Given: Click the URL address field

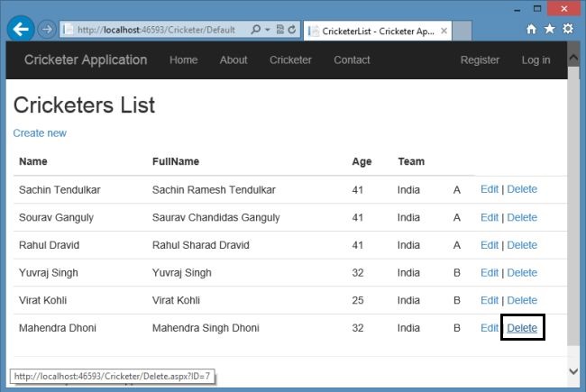Looking at the screenshot, I should (156, 30).
